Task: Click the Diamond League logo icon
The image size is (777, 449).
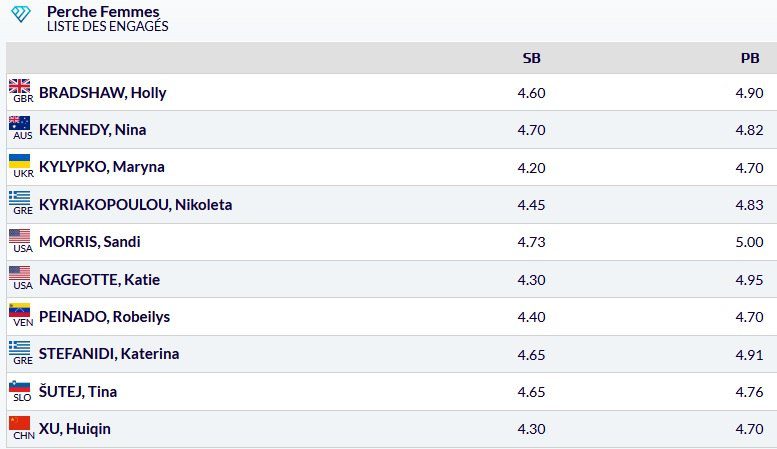Action: [x=21, y=16]
